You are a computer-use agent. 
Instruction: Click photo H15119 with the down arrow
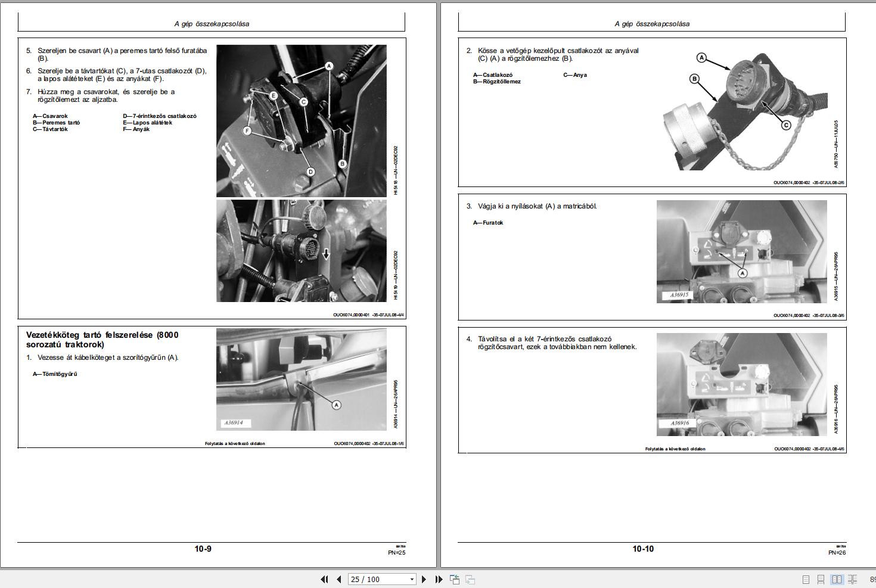coord(301,251)
